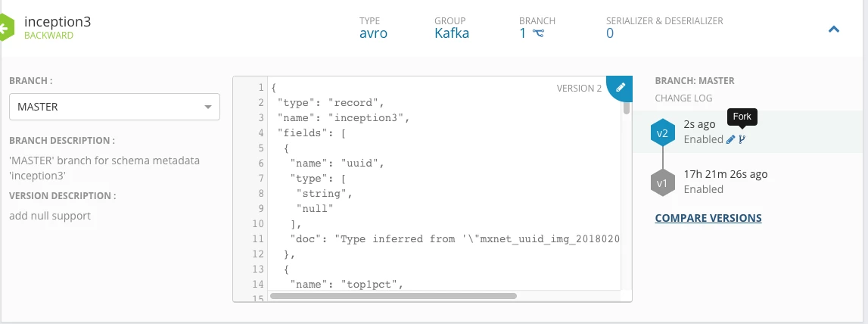Image resolution: width=868 pixels, height=324 pixels.
Task: Collapse the inception3 schema panel chevron
Action: click(834, 30)
